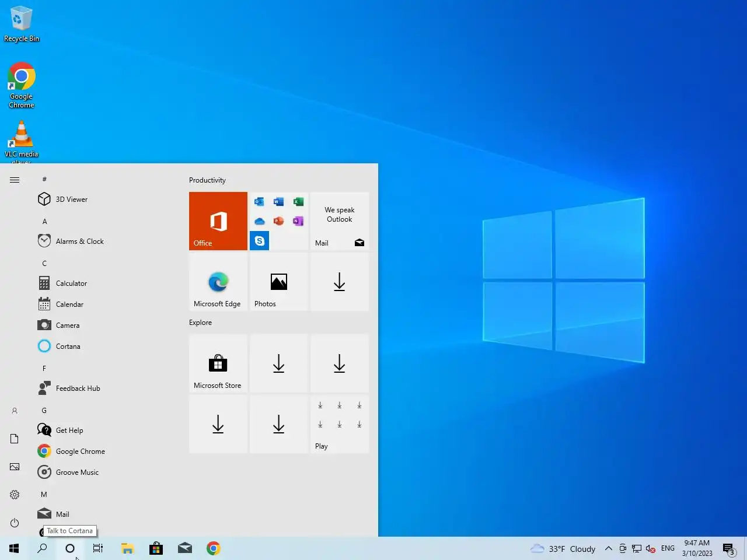Jump to letter C section header
The width and height of the screenshot is (747, 560).
(44, 264)
